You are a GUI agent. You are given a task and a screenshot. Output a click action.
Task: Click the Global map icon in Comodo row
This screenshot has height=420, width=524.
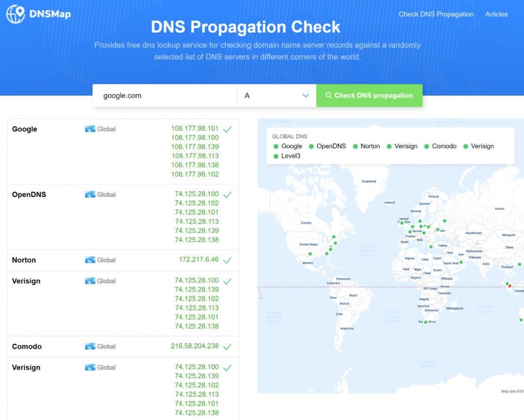coord(90,346)
